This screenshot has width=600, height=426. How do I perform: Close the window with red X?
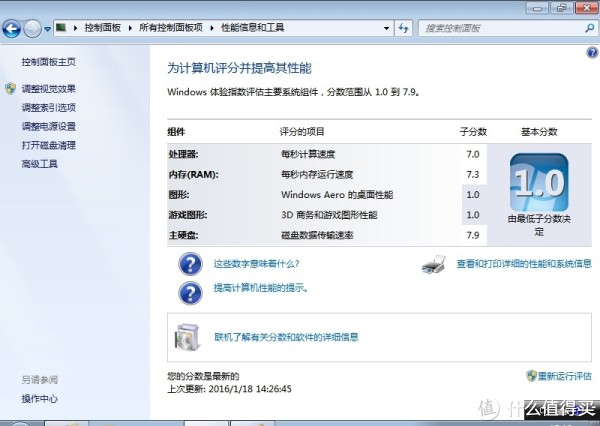click(587, 8)
